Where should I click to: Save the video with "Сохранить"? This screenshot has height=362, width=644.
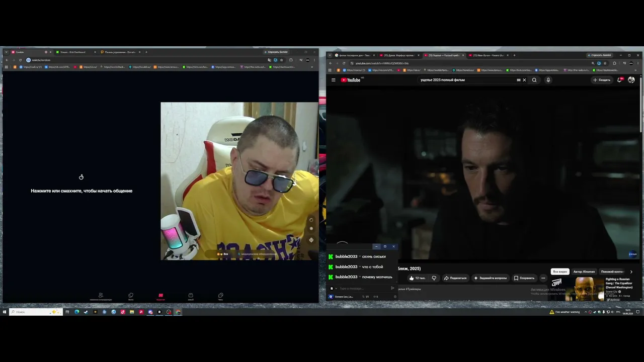(x=524, y=278)
